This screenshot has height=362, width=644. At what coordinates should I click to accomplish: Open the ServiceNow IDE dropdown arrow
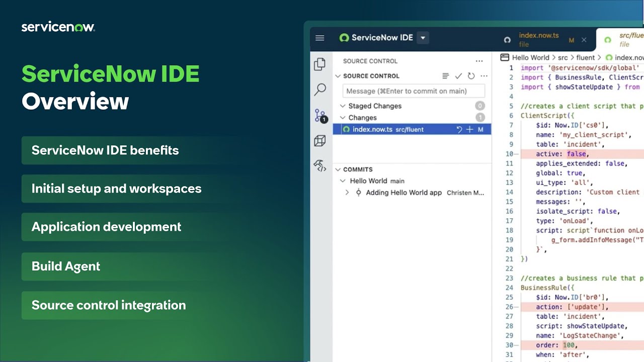(x=423, y=38)
